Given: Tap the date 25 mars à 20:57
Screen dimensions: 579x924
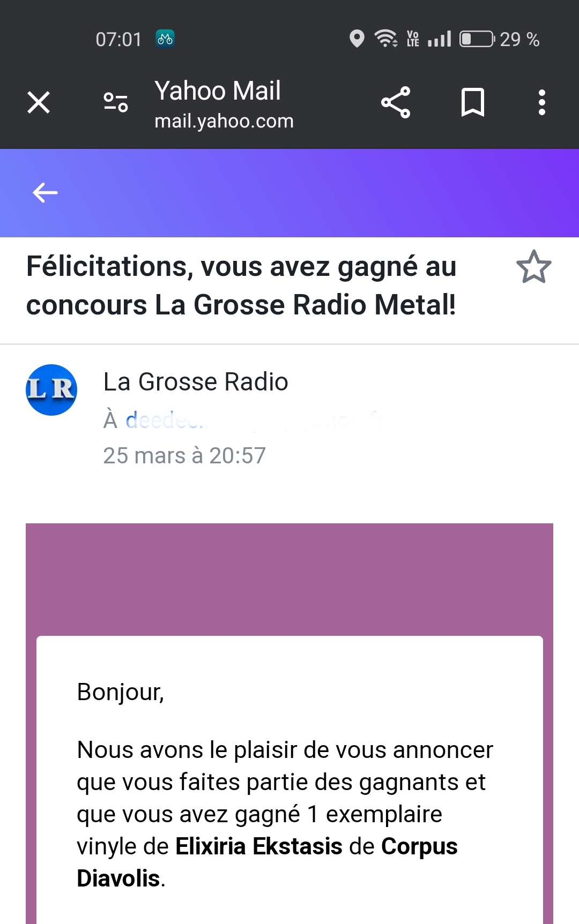Looking at the screenshot, I should pyautogui.click(x=184, y=456).
